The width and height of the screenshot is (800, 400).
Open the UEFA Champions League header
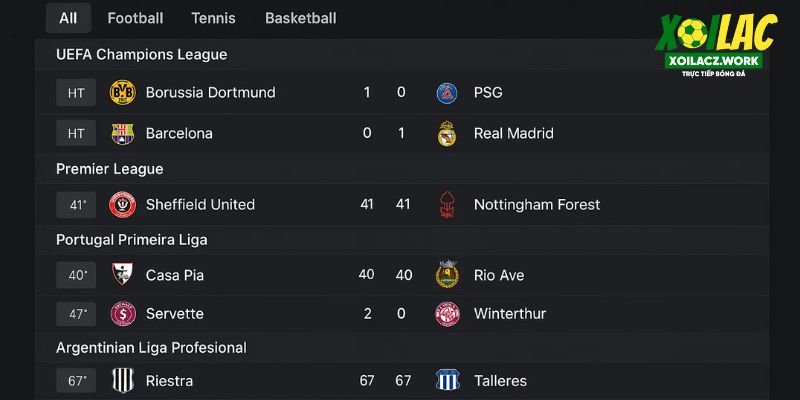pos(141,55)
